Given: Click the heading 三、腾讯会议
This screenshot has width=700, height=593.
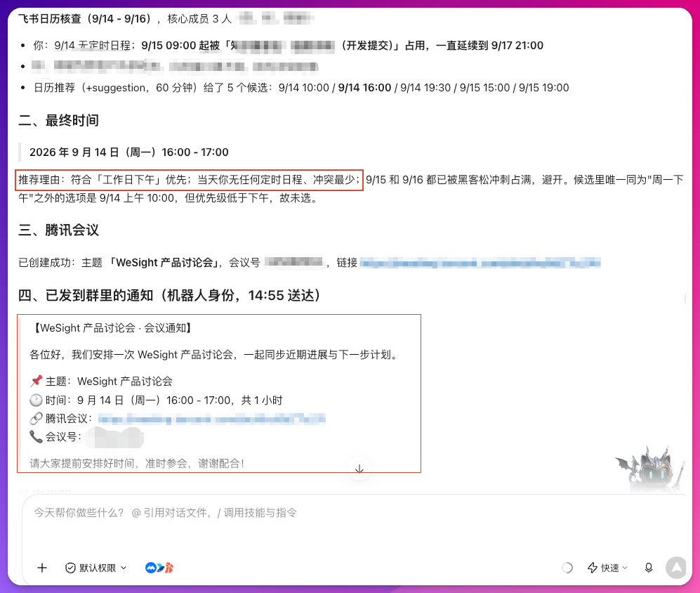Looking at the screenshot, I should 58,230.
